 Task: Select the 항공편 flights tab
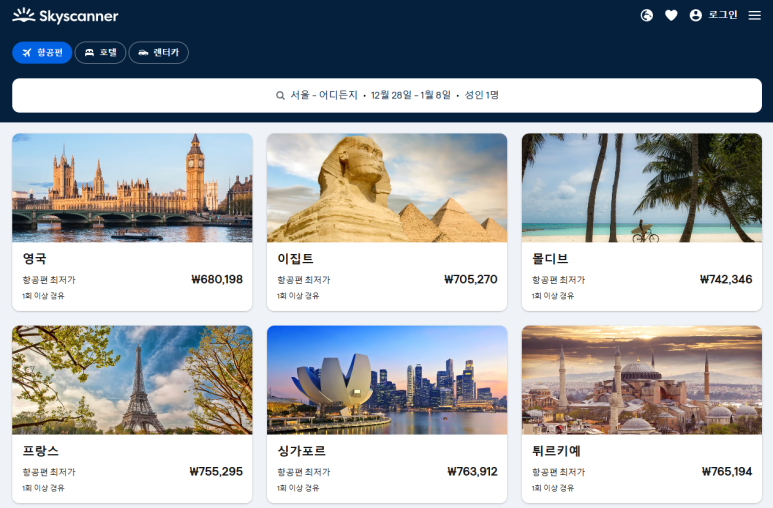tap(42, 52)
